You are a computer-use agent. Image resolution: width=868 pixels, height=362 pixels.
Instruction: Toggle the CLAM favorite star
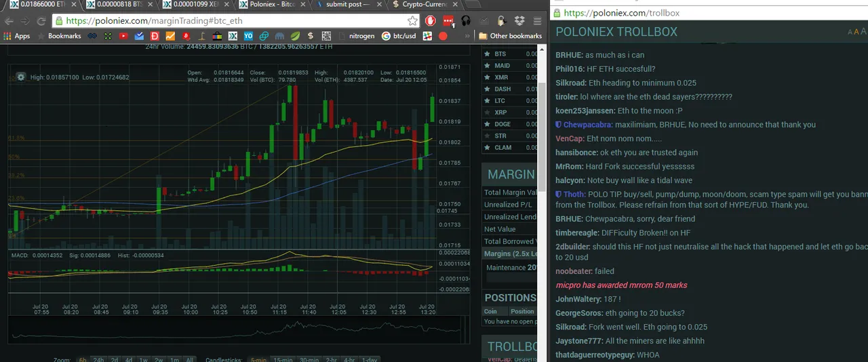(487, 147)
